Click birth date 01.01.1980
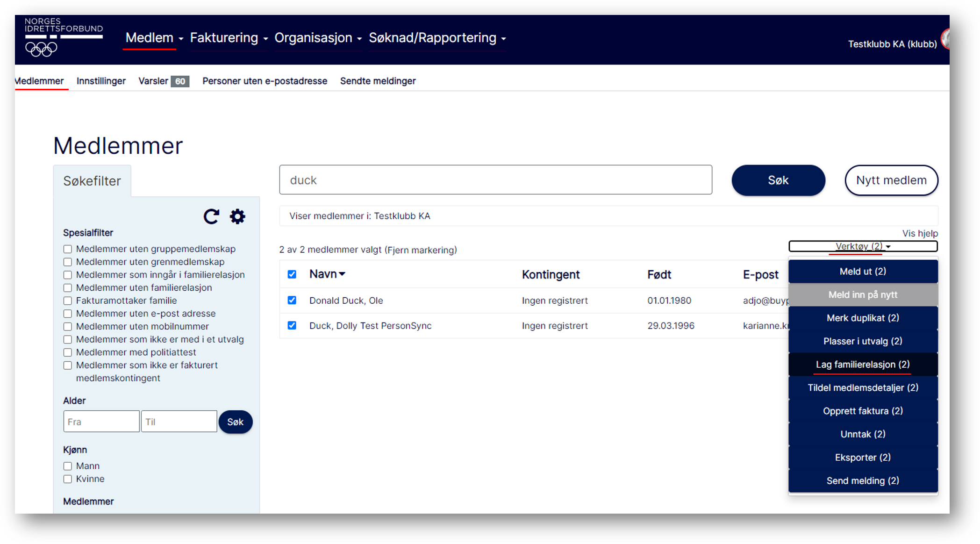The width and height of the screenshot is (980, 544). 669,301
